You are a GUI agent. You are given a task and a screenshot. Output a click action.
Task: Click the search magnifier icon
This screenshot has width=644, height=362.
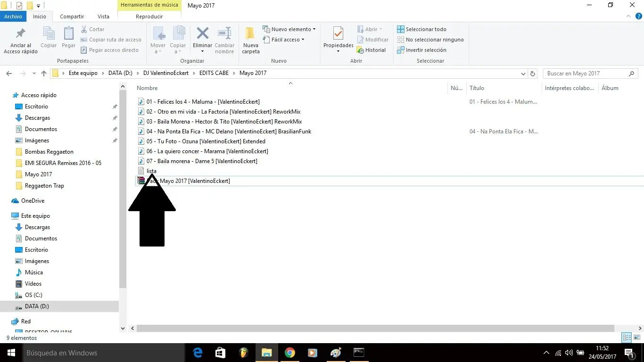click(631, 74)
